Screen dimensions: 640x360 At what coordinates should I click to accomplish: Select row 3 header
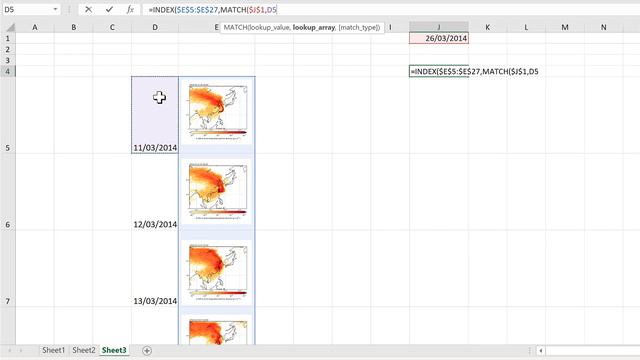click(x=8, y=60)
